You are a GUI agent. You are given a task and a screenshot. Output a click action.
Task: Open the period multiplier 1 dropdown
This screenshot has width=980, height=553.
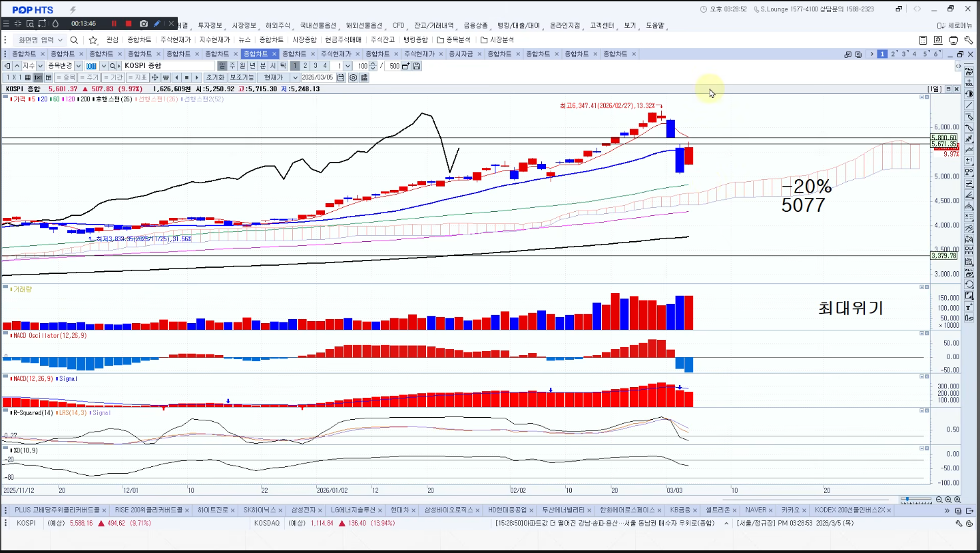click(348, 66)
